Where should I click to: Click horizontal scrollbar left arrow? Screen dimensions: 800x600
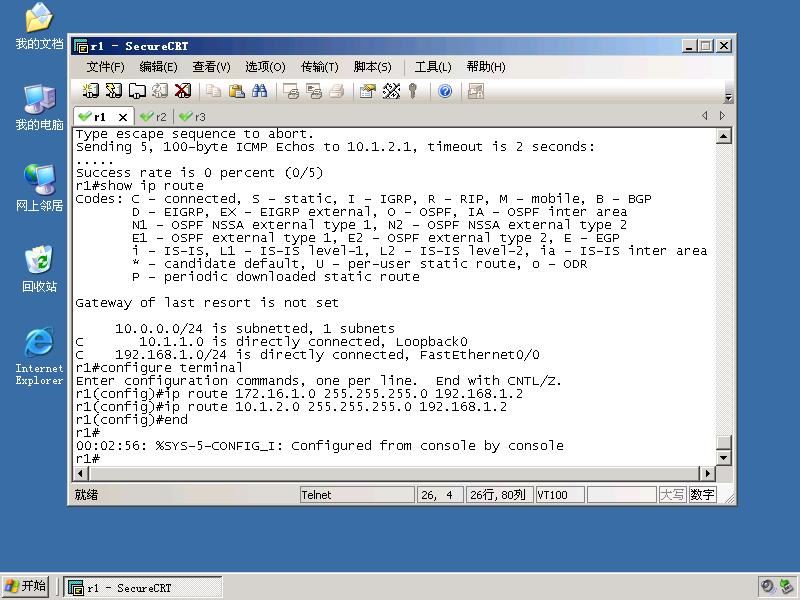click(x=81, y=473)
